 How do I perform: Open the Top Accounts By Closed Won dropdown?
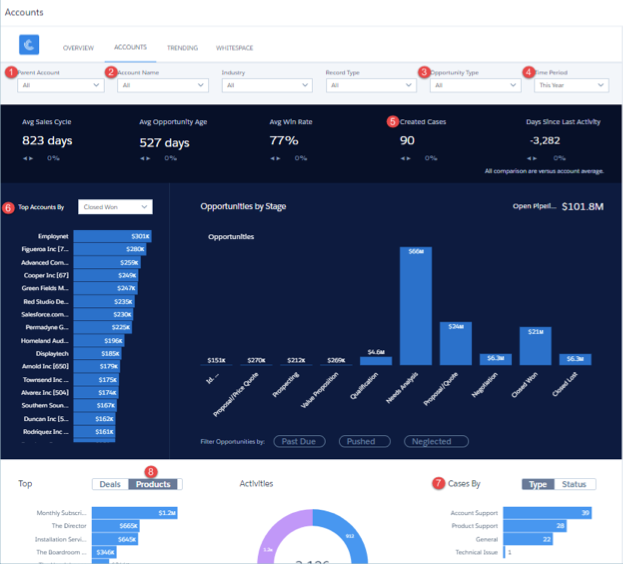tap(115, 207)
